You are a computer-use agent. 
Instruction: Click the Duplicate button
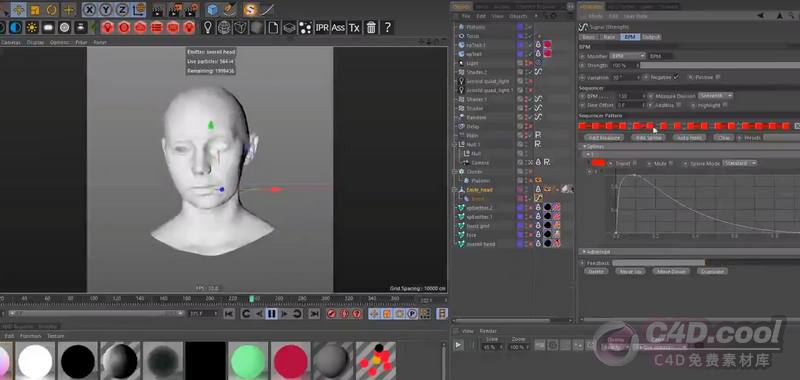click(712, 271)
